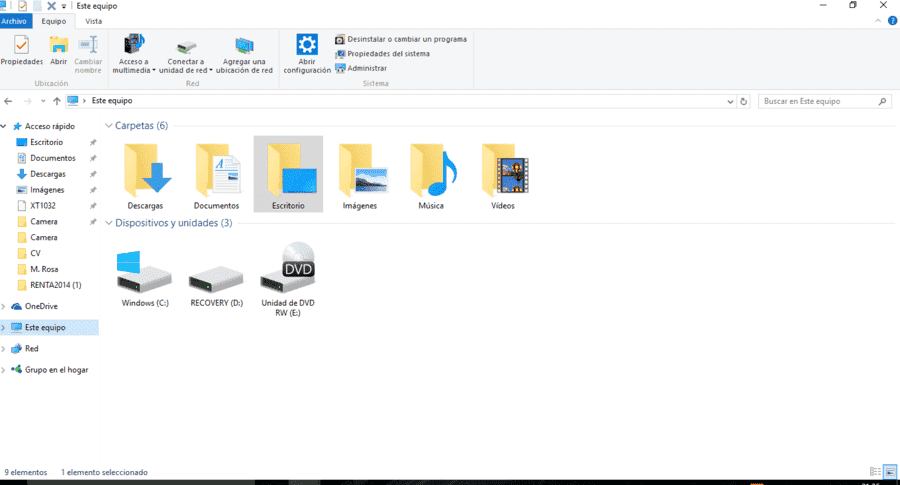Screen dimensions: 900x485
Task: Open Customize Quick Access Toolbar dropdown
Action: click(x=64, y=6)
